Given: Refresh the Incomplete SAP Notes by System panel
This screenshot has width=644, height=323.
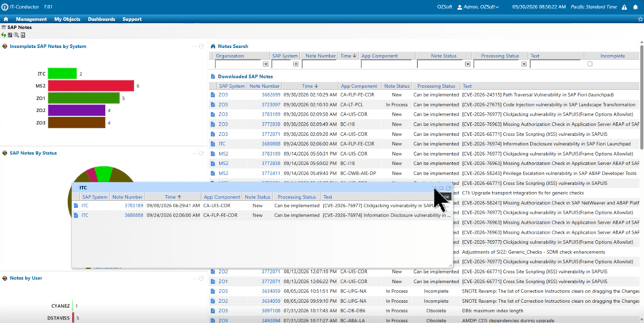Looking at the screenshot, I should (x=201, y=46).
